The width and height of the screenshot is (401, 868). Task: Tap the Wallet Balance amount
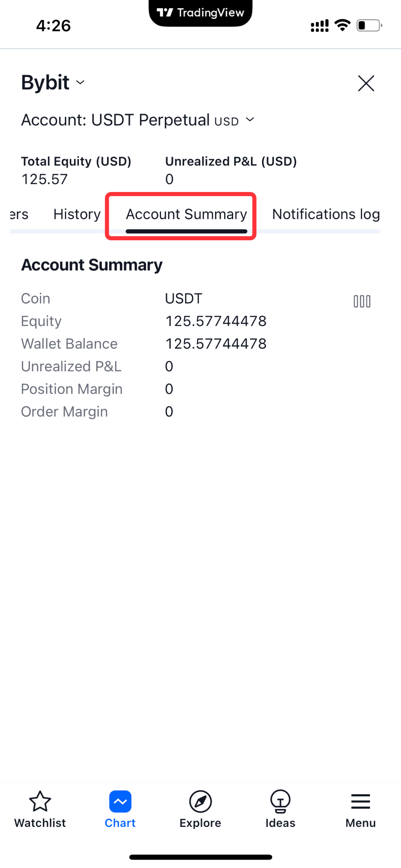click(216, 344)
